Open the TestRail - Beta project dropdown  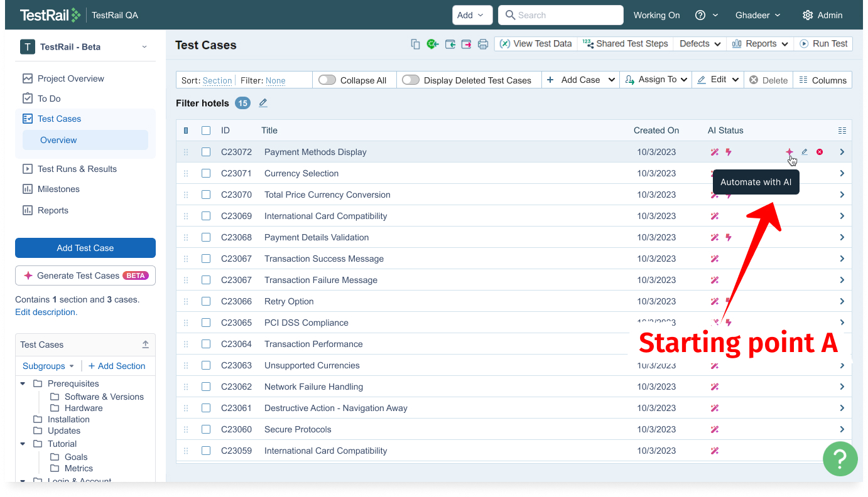(85, 46)
